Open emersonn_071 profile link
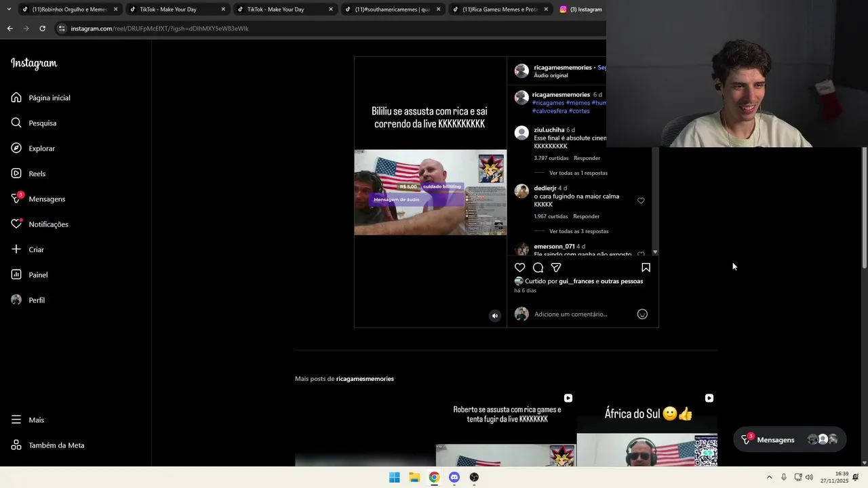 (554, 246)
